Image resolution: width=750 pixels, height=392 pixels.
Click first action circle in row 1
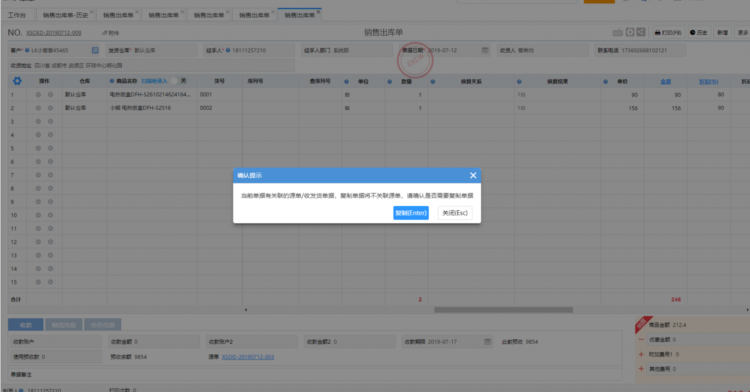click(x=38, y=95)
